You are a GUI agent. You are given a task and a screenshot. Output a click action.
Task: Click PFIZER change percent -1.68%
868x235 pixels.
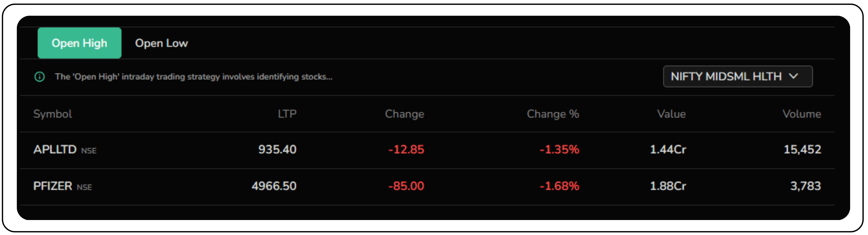[x=559, y=186]
